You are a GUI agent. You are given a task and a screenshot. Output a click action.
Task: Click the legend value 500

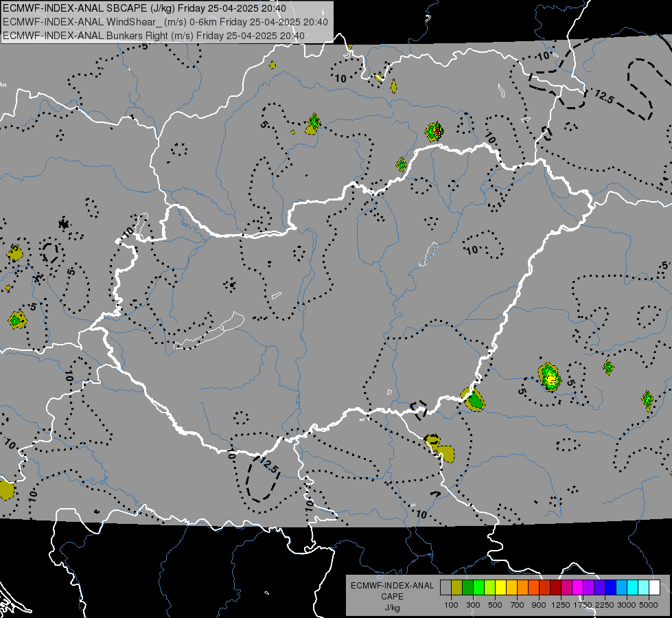[495, 605]
